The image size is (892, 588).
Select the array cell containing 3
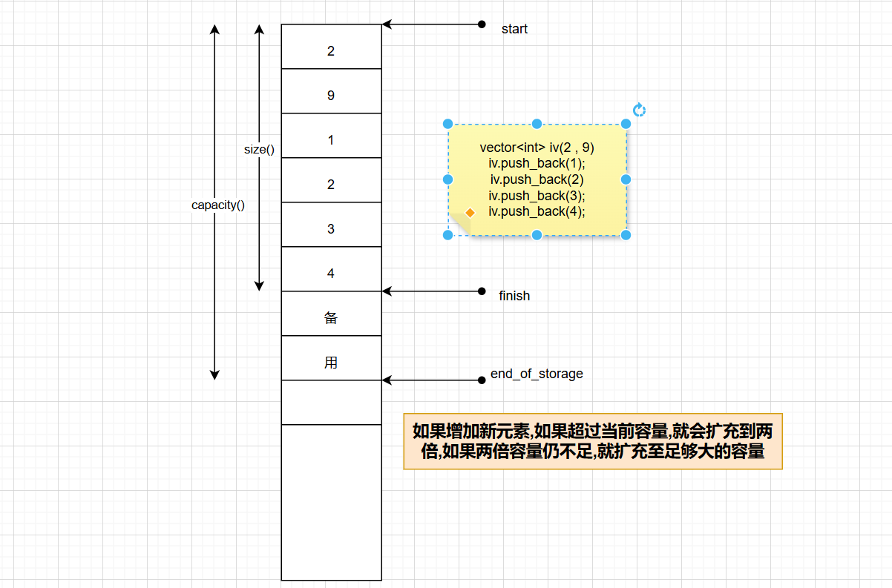(x=331, y=225)
